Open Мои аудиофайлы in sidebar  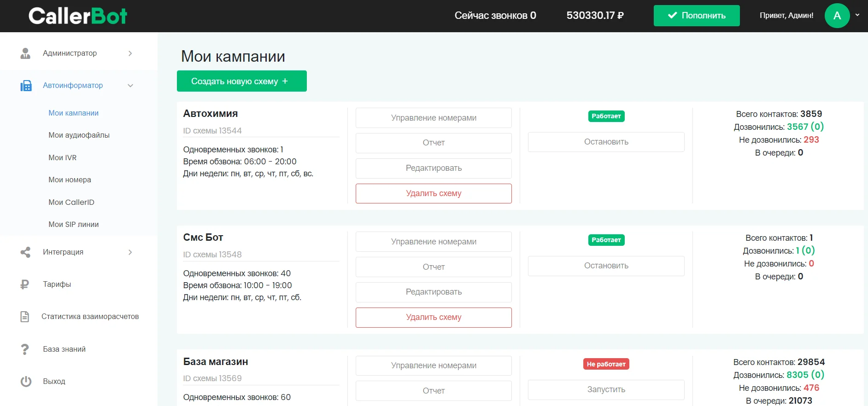click(79, 135)
